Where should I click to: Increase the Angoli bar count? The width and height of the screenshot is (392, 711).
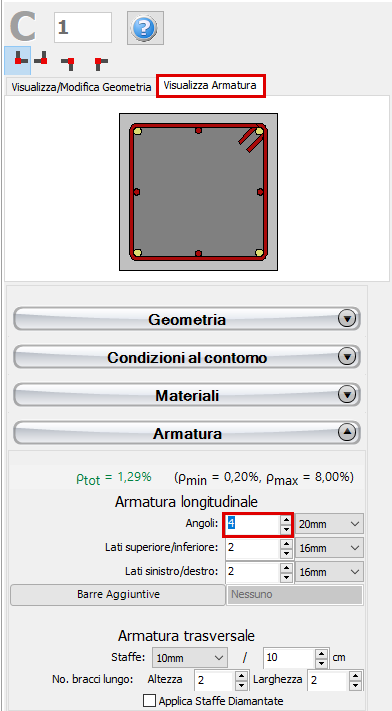pyautogui.click(x=286, y=520)
